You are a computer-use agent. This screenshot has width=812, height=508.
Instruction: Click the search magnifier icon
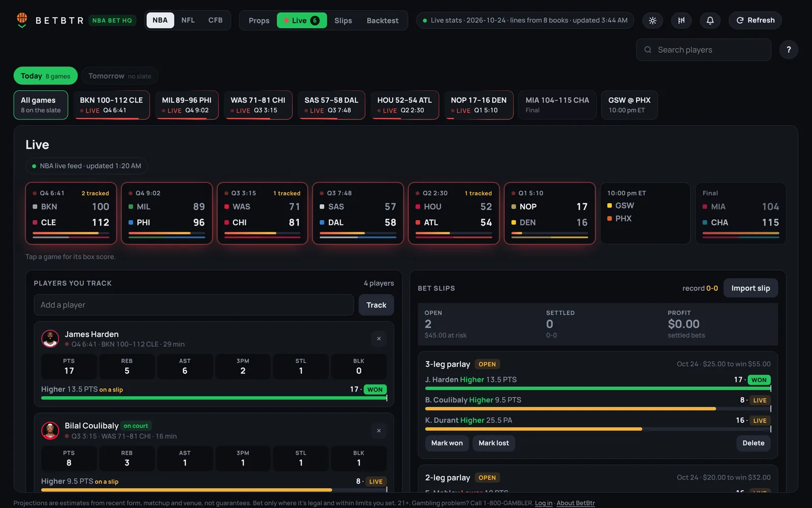[x=648, y=50]
